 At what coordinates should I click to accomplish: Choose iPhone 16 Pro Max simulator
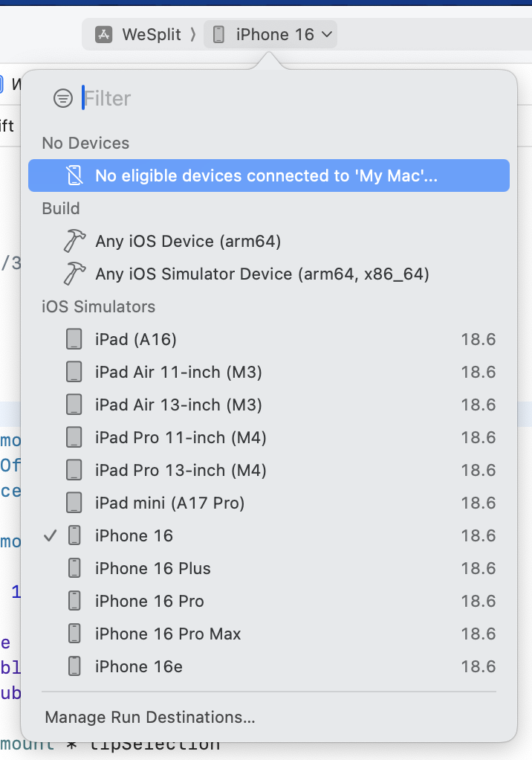[x=269, y=634]
